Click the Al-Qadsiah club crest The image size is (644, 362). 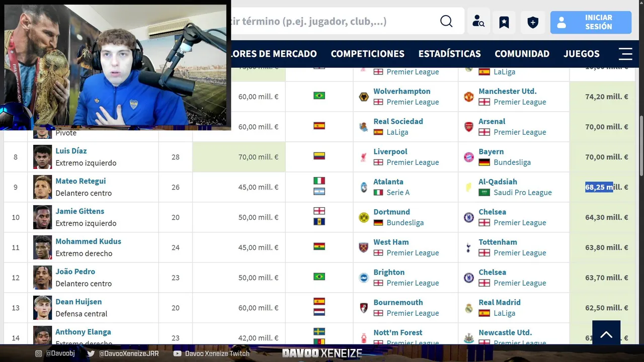[x=469, y=187]
